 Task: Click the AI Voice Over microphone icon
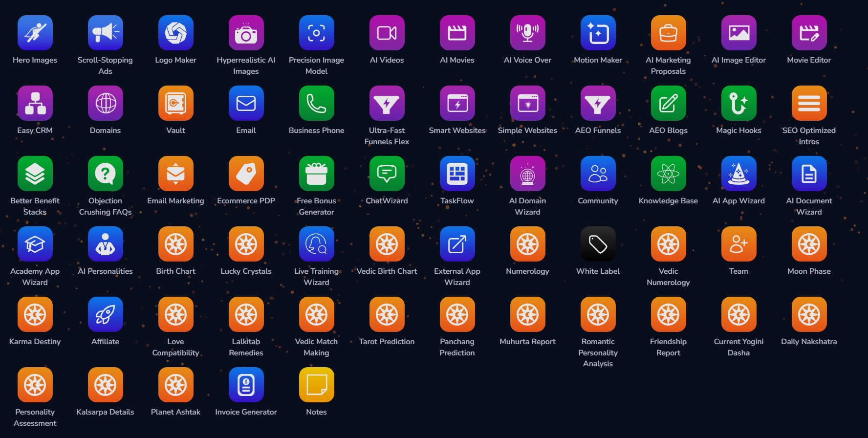[528, 33]
